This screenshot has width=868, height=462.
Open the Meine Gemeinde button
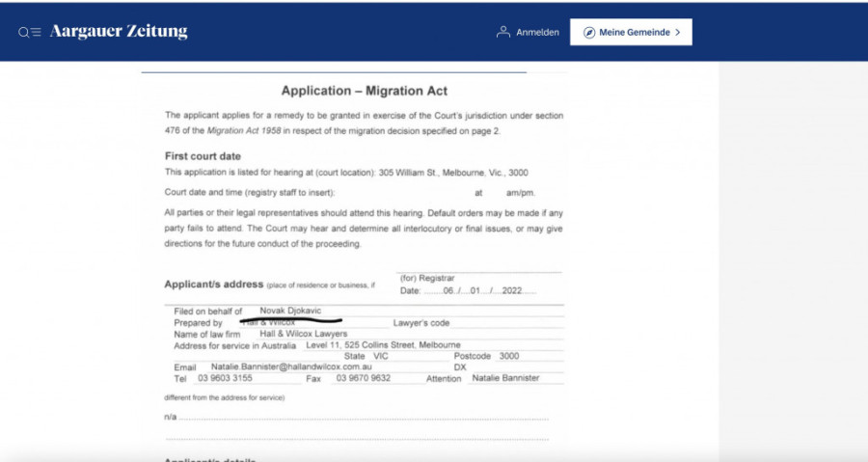click(x=631, y=32)
